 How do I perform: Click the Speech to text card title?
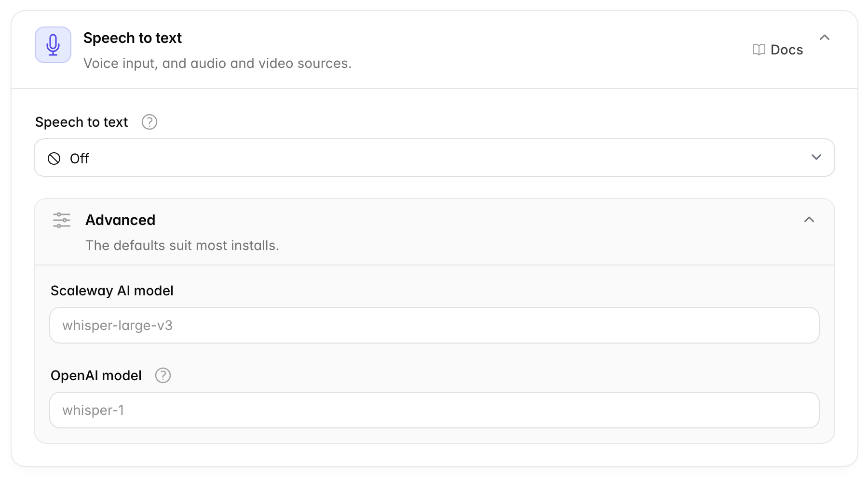[x=133, y=38]
